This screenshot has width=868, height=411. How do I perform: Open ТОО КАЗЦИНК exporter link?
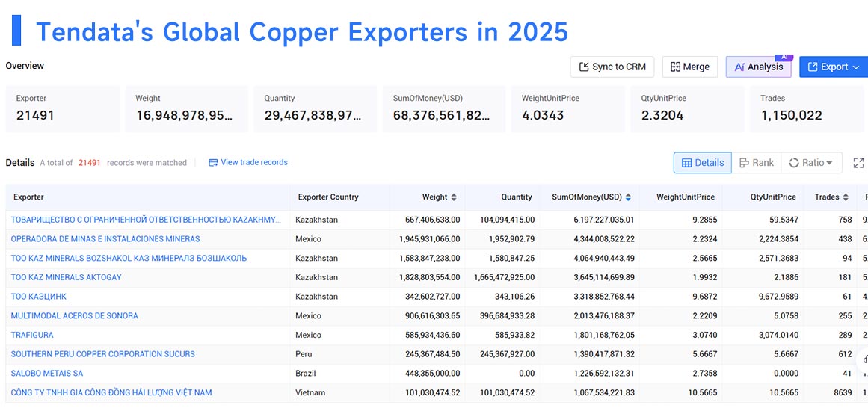tap(39, 297)
